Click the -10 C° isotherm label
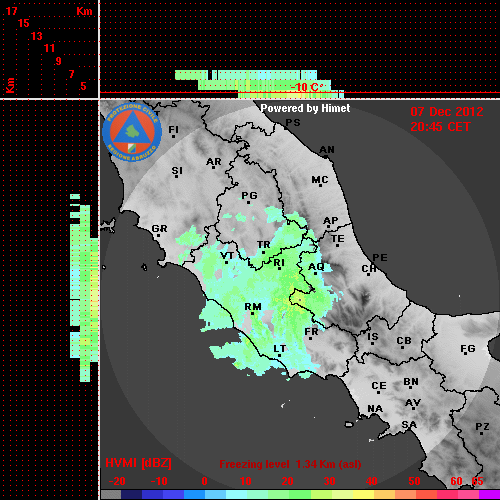Viewport: 500px width, 500px height. [307, 87]
